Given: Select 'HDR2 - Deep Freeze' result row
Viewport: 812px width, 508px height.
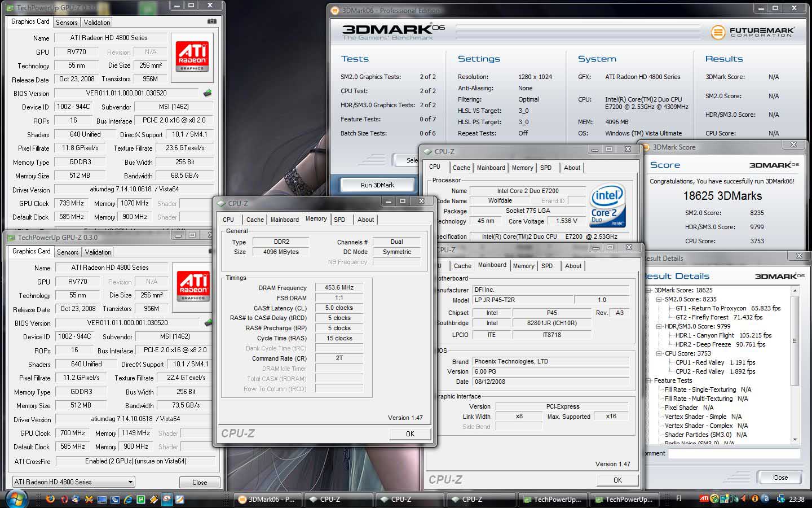Looking at the screenshot, I should [x=720, y=344].
